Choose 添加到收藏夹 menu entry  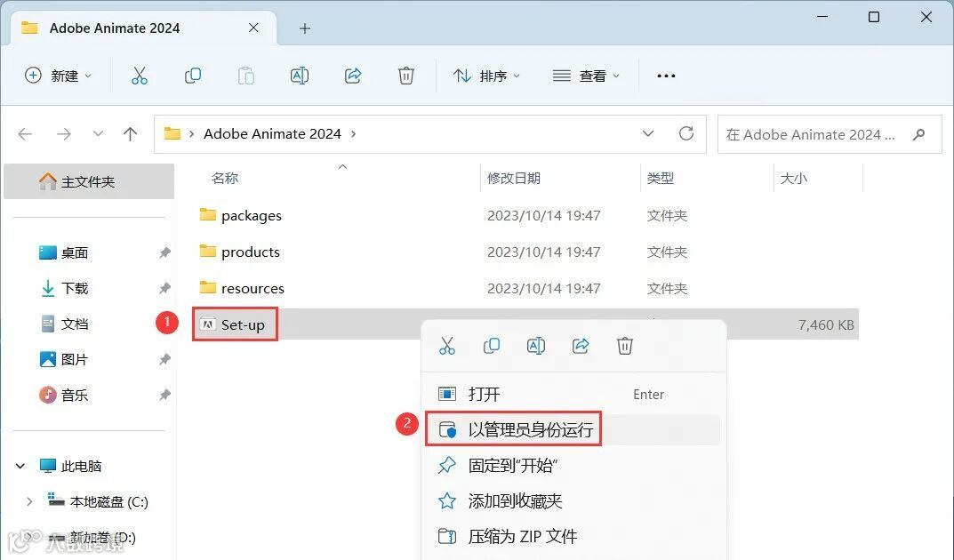[x=573, y=501]
